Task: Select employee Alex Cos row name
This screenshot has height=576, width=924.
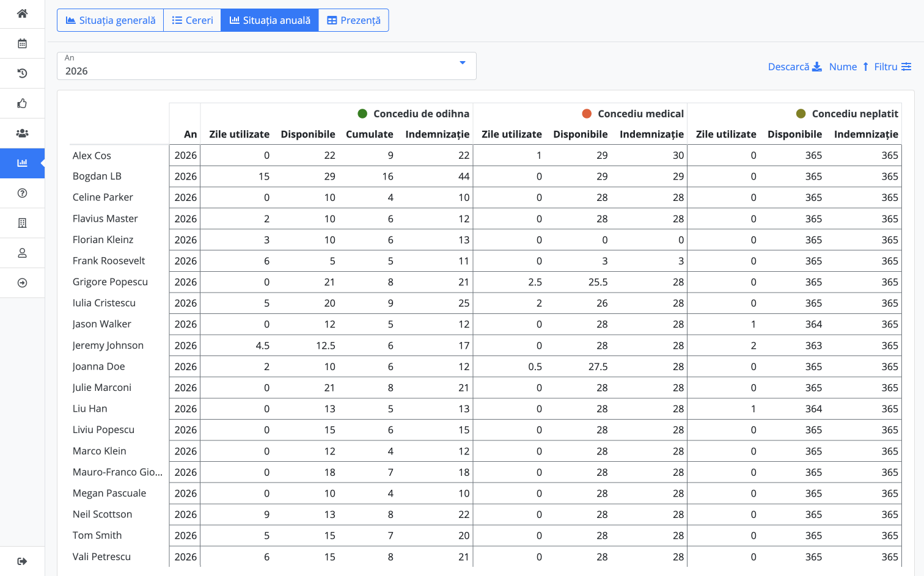Action: click(92, 156)
